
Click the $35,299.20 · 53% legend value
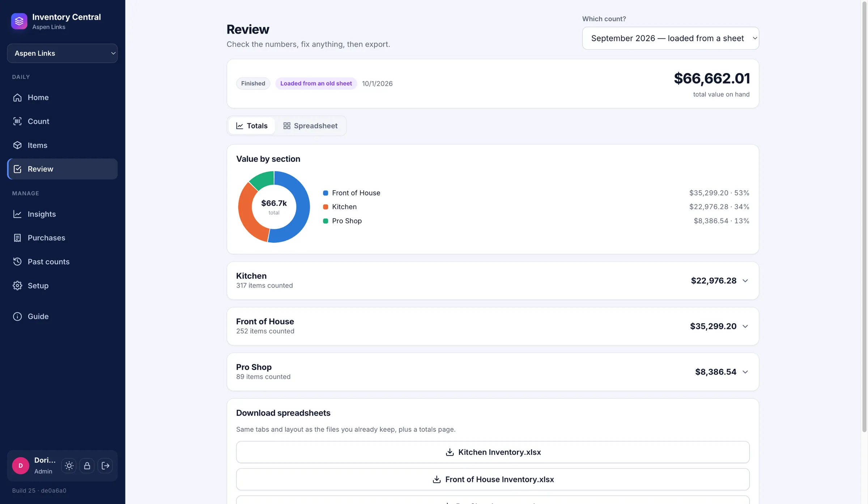[x=719, y=193]
